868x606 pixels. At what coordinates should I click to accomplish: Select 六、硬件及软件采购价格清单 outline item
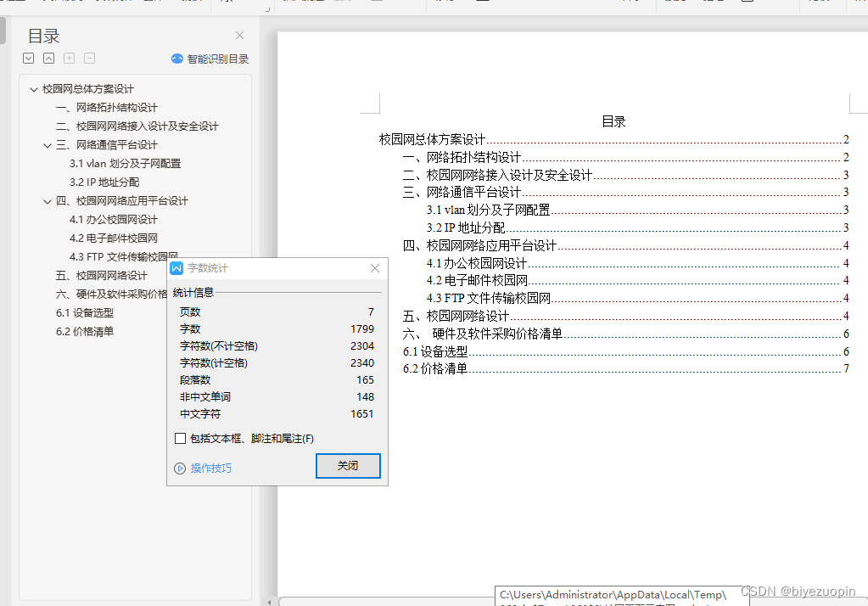point(111,295)
